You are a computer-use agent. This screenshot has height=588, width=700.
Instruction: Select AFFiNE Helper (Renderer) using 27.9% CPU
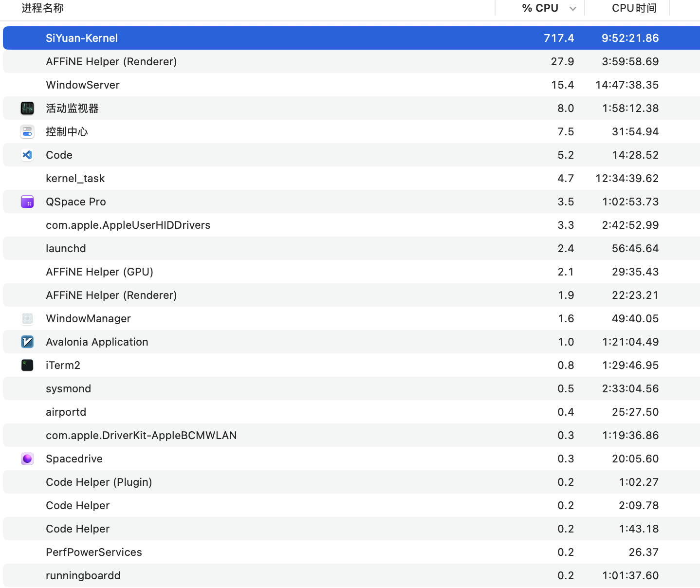pos(111,61)
